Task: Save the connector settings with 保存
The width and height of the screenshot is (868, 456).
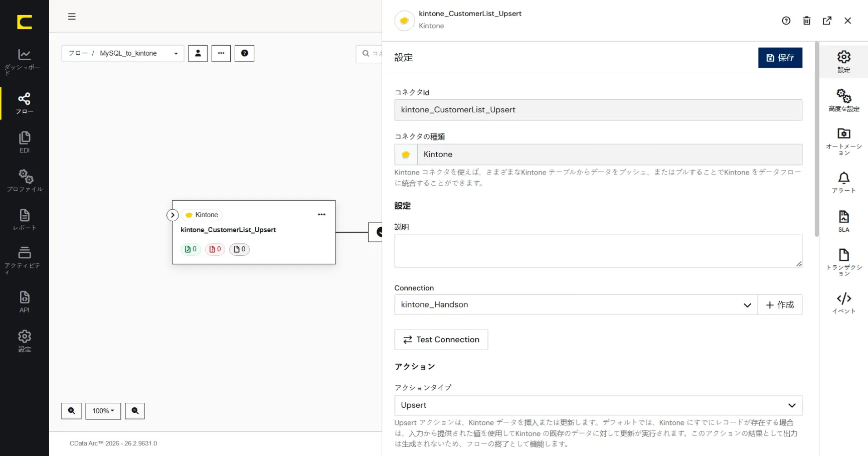Action: pos(780,58)
